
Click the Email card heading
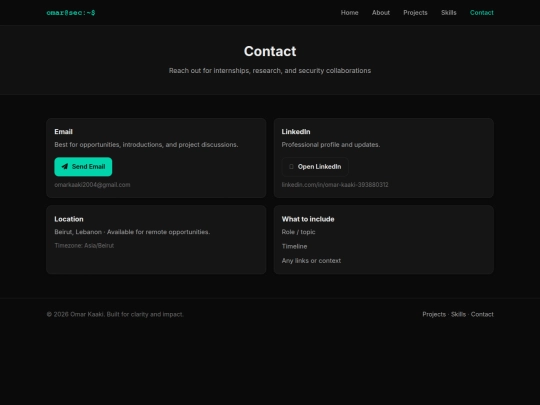tap(63, 132)
